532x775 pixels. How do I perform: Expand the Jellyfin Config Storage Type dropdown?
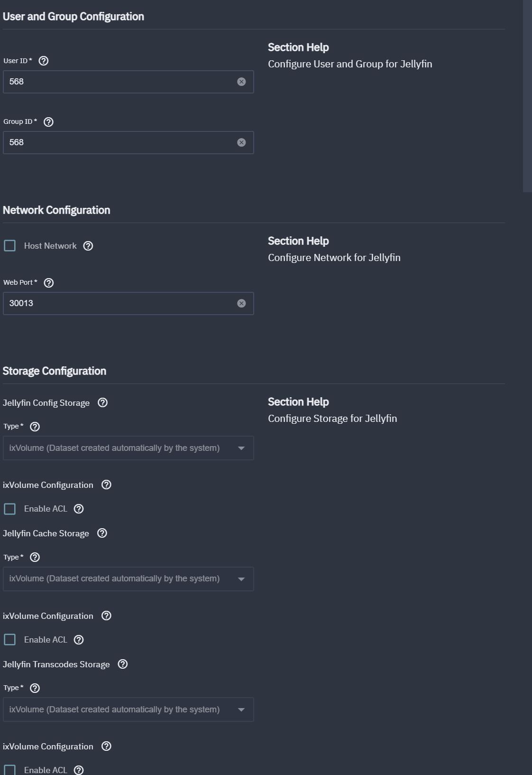tap(128, 448)
